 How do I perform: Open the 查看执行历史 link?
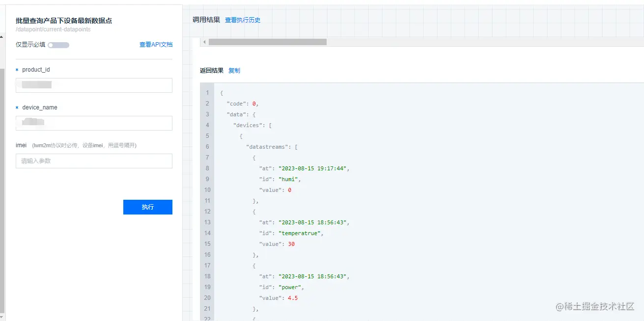pos(243,20)
